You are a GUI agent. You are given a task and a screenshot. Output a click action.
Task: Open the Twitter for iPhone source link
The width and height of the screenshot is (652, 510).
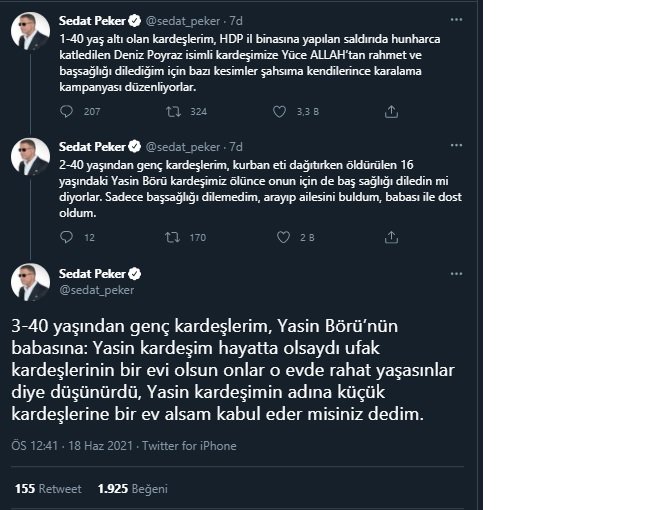[189, 446]
